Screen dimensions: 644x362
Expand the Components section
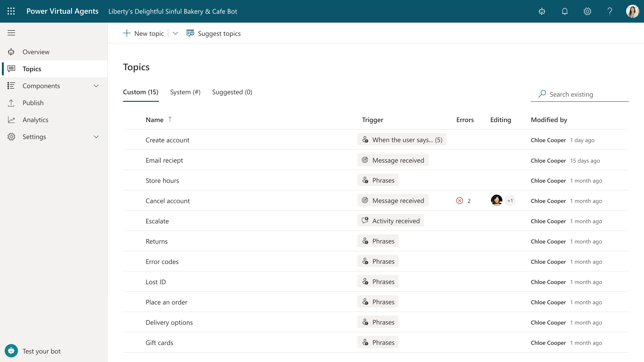pos(96,86)
